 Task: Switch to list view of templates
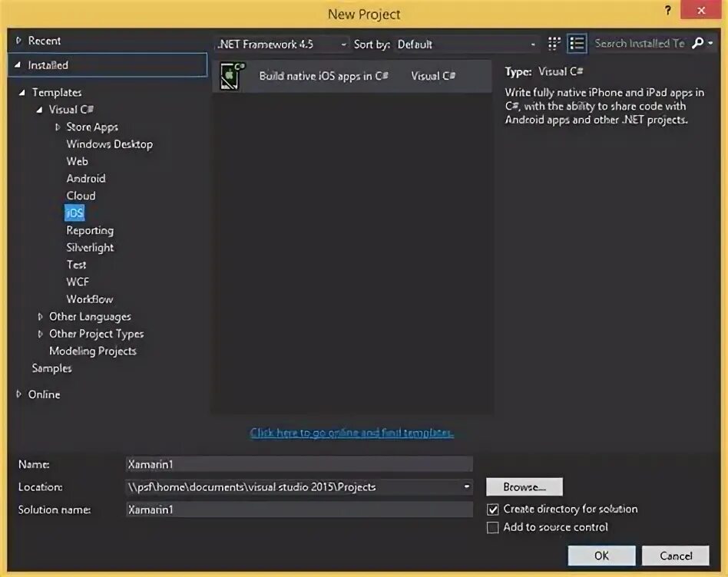coord(577,44)
